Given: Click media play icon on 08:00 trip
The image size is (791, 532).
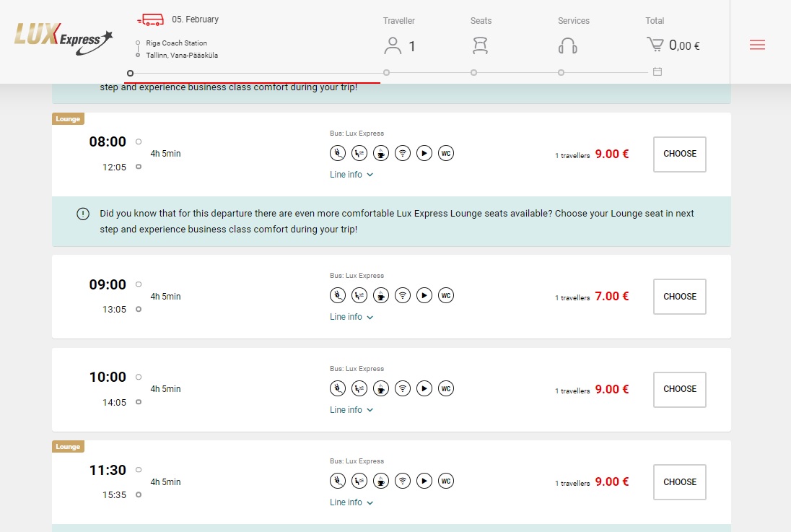Looking at the screenshot, I should click(424, 153).
